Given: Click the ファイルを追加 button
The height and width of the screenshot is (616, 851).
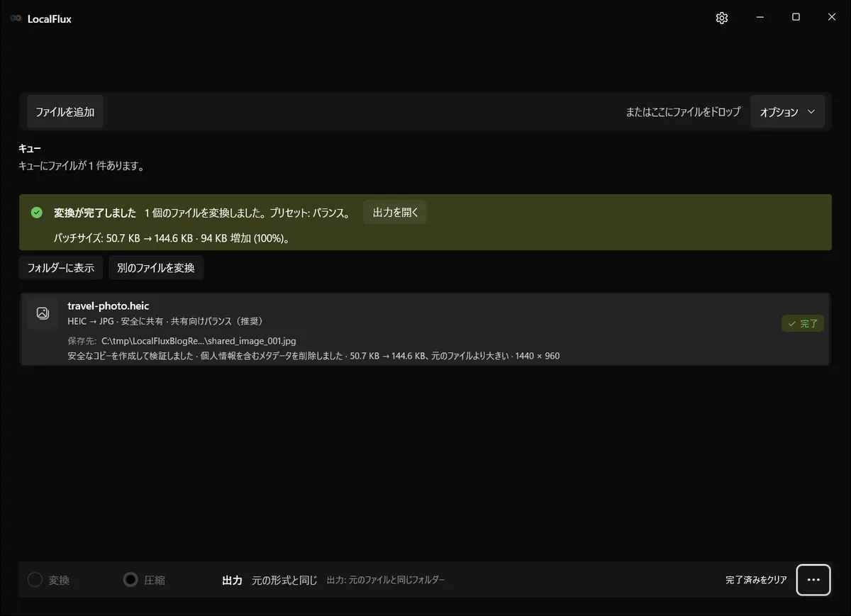Looking at the screenshot, I should 65,112.
